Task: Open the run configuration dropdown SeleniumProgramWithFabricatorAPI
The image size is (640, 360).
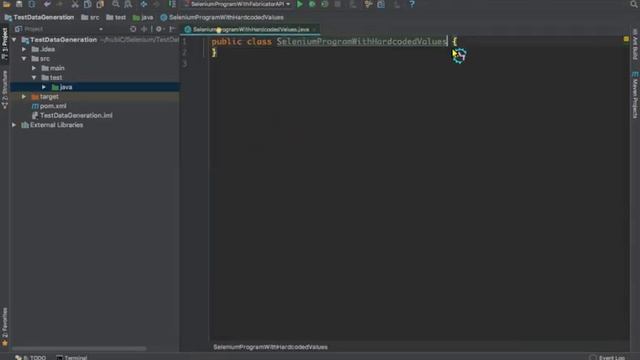Action: [x=237, y=4]
